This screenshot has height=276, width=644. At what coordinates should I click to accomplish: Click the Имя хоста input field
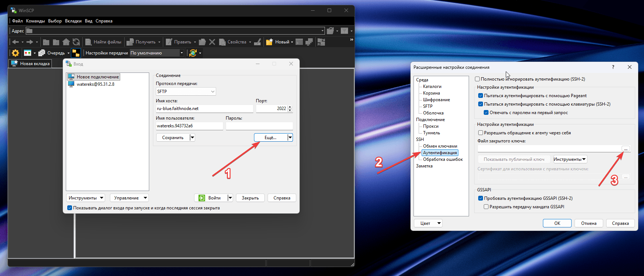tap(204, 109)
